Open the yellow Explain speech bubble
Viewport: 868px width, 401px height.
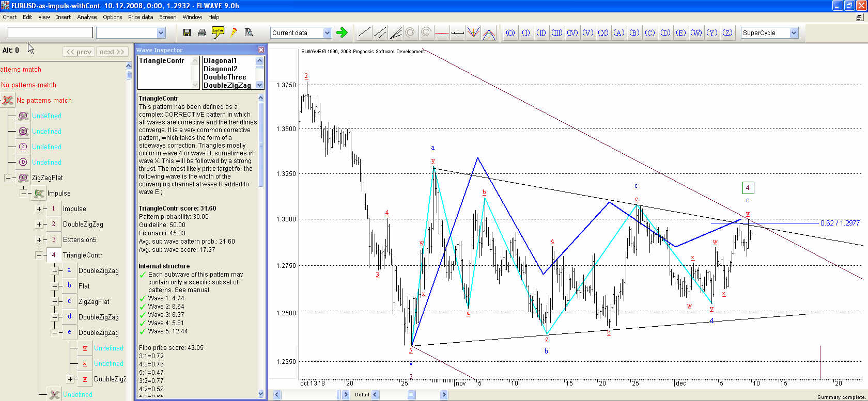218,33
